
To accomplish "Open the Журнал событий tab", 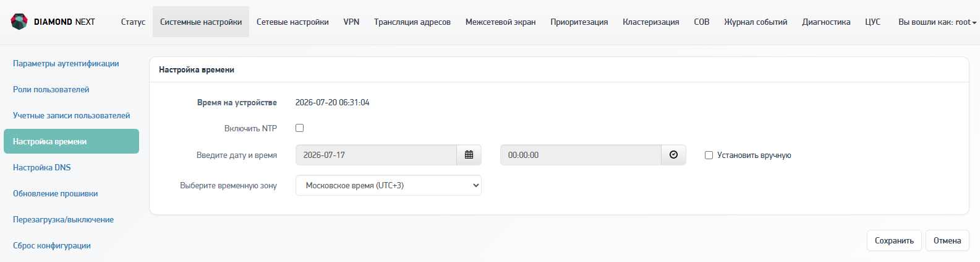I will pyautogui.click(x=756, y=22).
